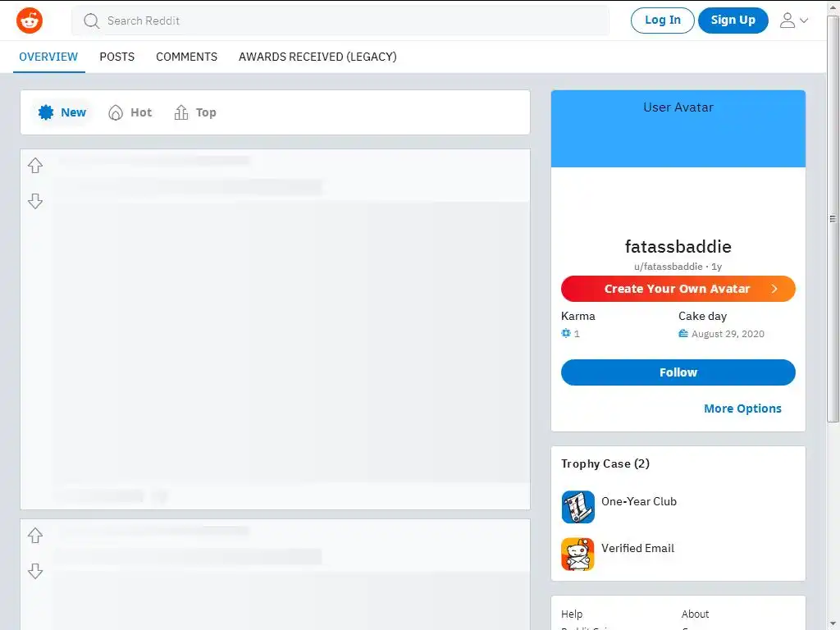The width and height of the screenshot is (840, 630).
Task: Open the Reddit home logo
Action: tap(30, 21)
